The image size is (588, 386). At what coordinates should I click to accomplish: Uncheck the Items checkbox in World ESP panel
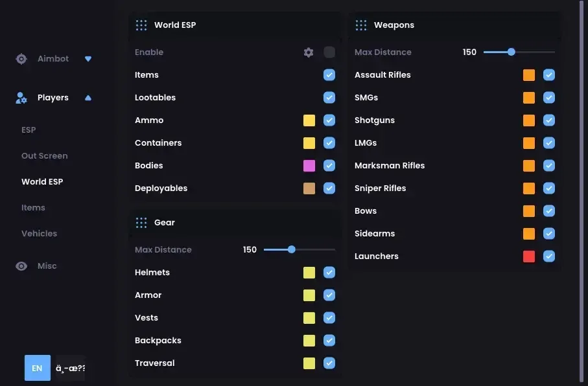pyautogui.click(x=329, y=75)
